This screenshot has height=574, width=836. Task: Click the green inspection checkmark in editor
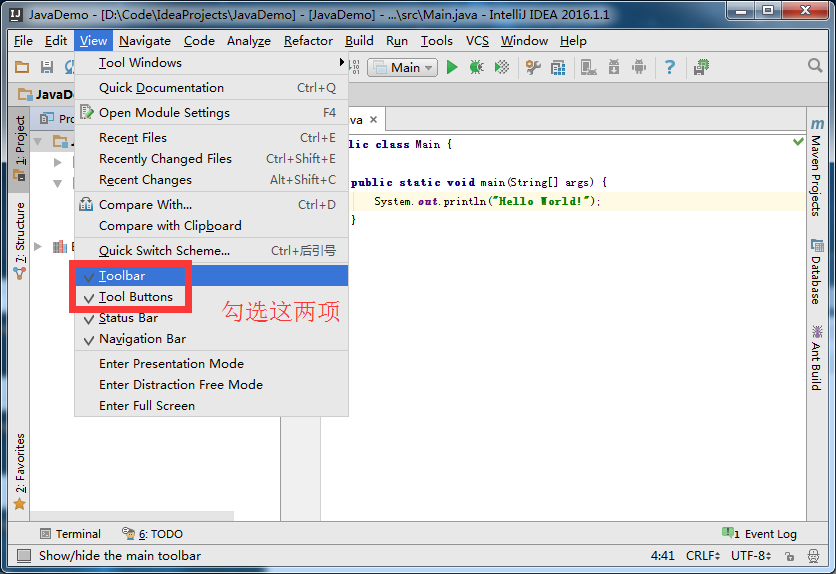click(798, 142)
